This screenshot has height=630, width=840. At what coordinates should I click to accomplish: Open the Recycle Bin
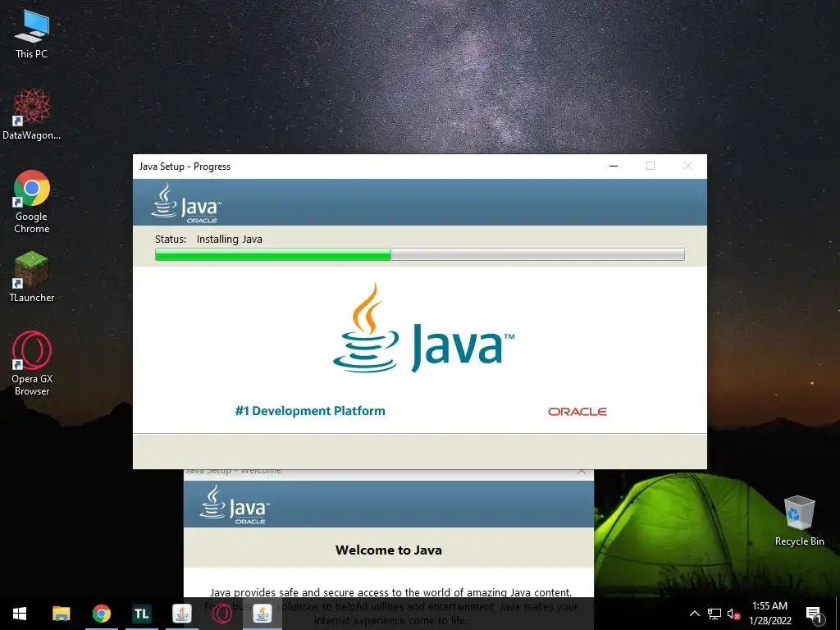[x=799, y=521]
